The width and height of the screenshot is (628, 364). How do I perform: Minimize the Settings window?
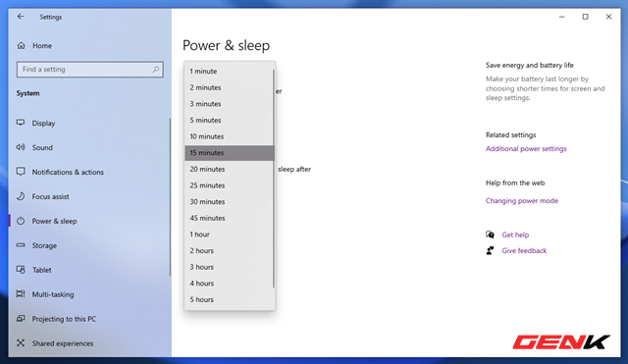point(561,17)
